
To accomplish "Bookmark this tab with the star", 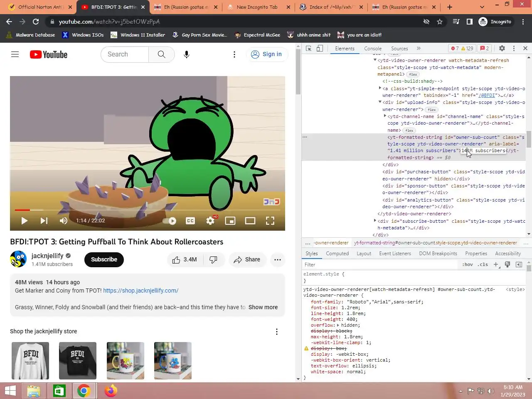I will coord(440,22).
